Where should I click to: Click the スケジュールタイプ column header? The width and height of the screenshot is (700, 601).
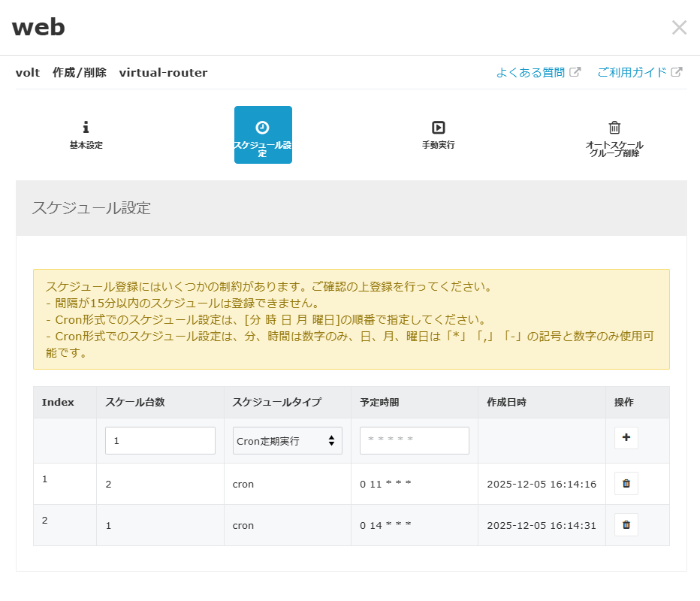(x=276, y=403)
